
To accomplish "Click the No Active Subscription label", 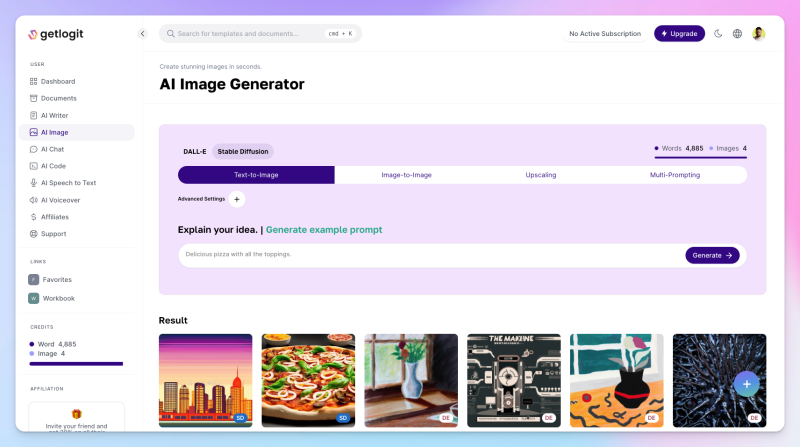I will [605, 34].
